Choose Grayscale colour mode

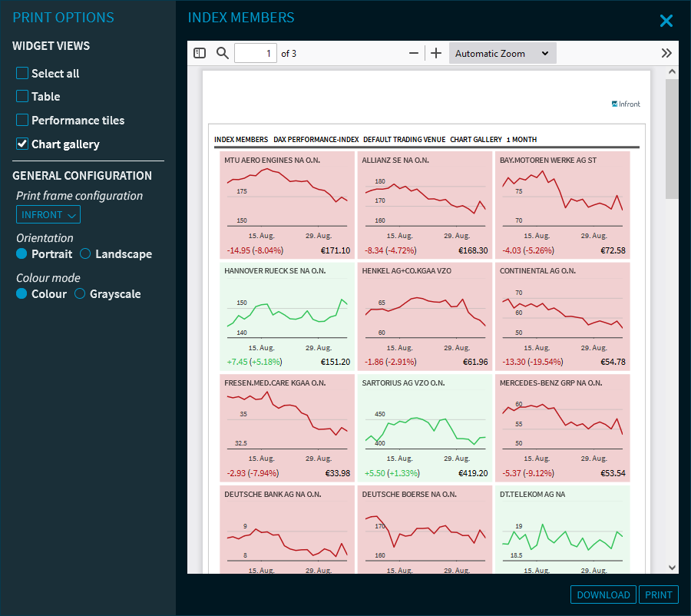click(80, 294)
